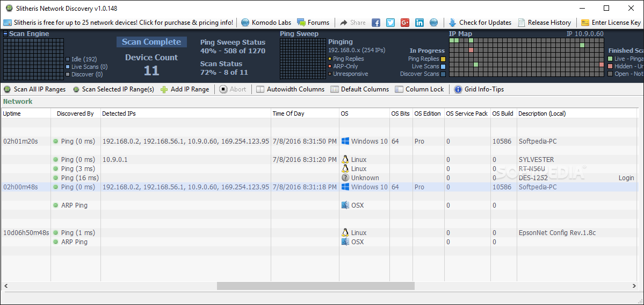644x305 pixels.
Task: Click 7/8/2016 8:31:50 PM time cell
Action: point(305,141)
